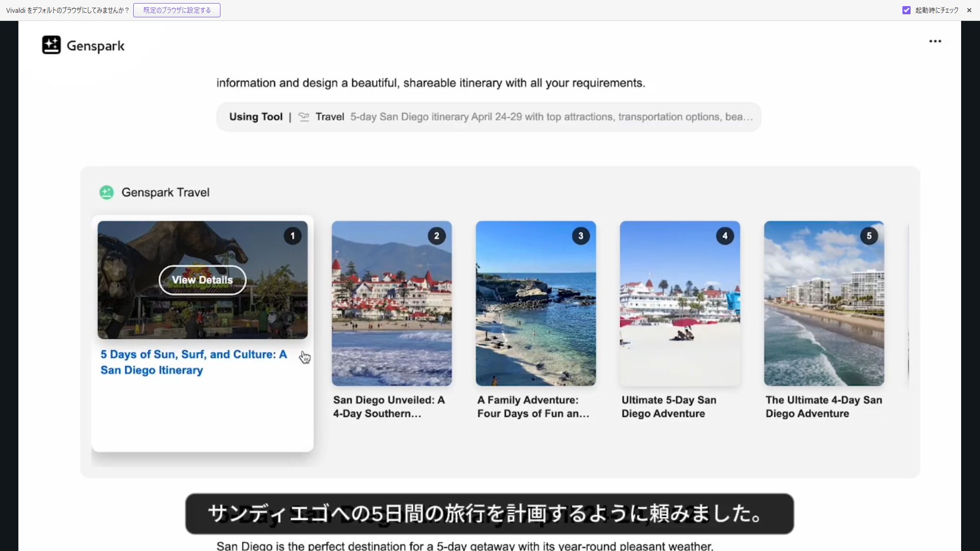Click the Genspark logo icon
The image size is (980, 551).
pos(51,45)
